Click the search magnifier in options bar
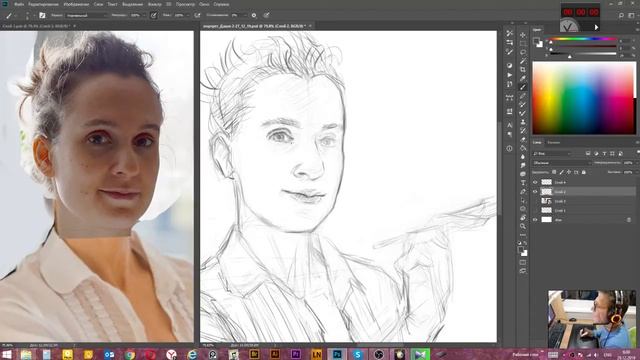The width and height of the screenshot is (640, 360). tap(621, 15)
